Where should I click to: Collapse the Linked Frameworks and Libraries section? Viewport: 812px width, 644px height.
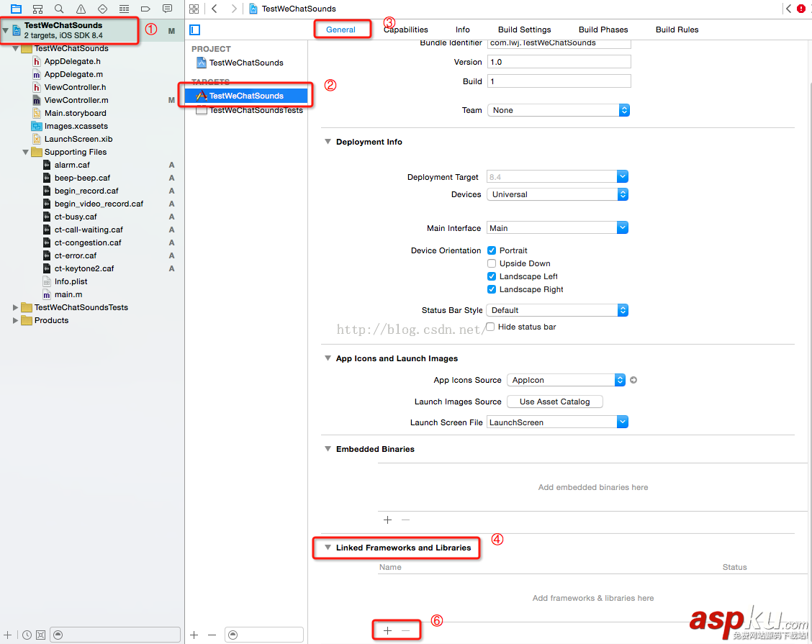pyautogui.click(x=328, y=547)
